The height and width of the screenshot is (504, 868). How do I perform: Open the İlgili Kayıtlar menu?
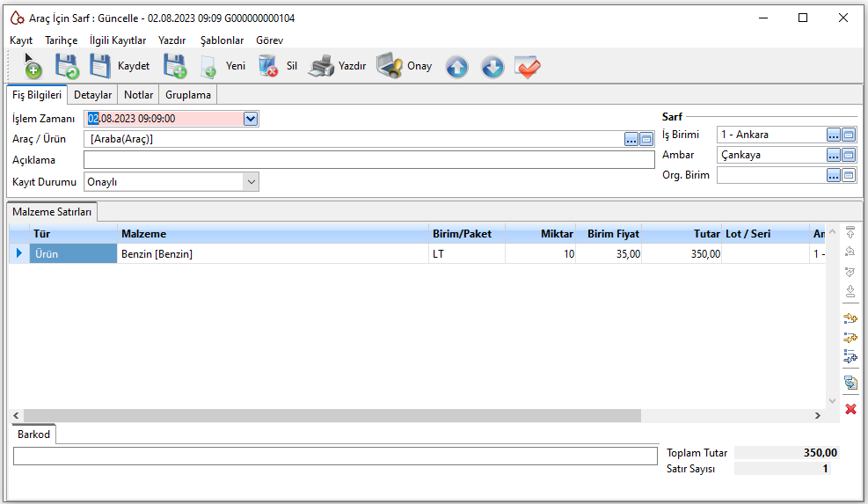[x=118, y=40]
